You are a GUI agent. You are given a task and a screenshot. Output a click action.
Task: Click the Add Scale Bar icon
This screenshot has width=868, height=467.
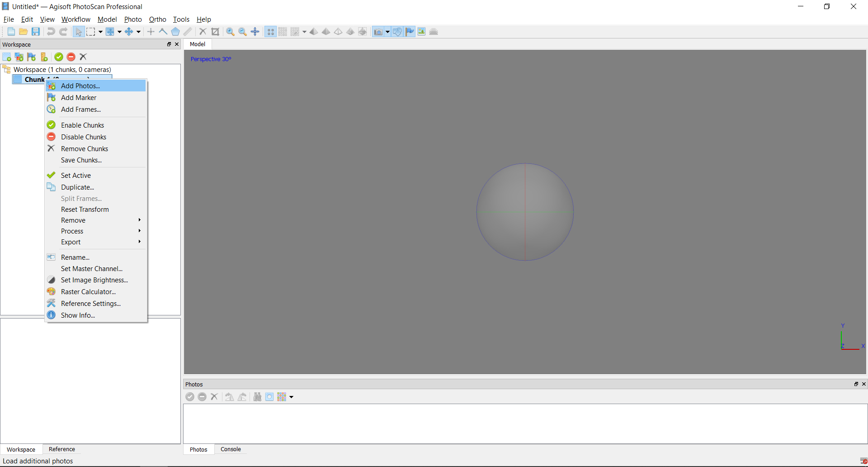(x=44, y=57)
